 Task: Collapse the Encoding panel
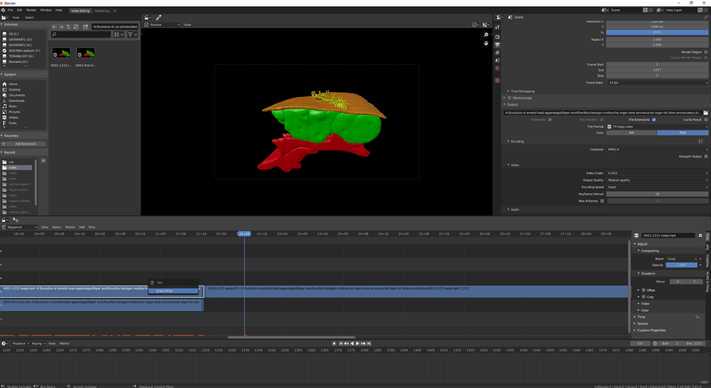coord(516,141)
